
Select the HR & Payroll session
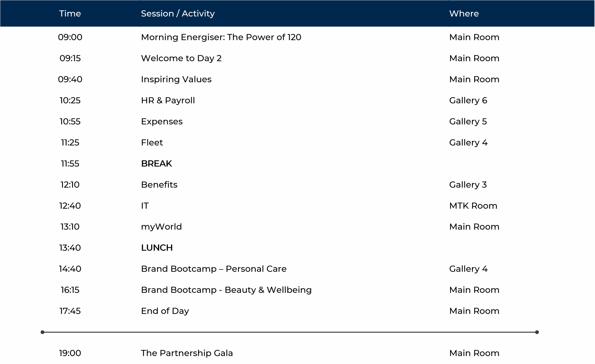(x=168, y=100)
